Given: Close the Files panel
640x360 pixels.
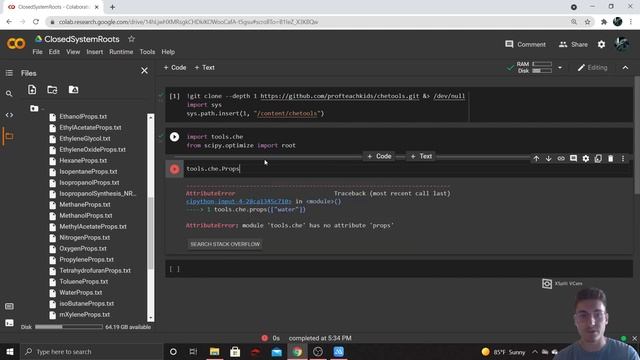Looking at the screenshot, I should click(144, 71).
